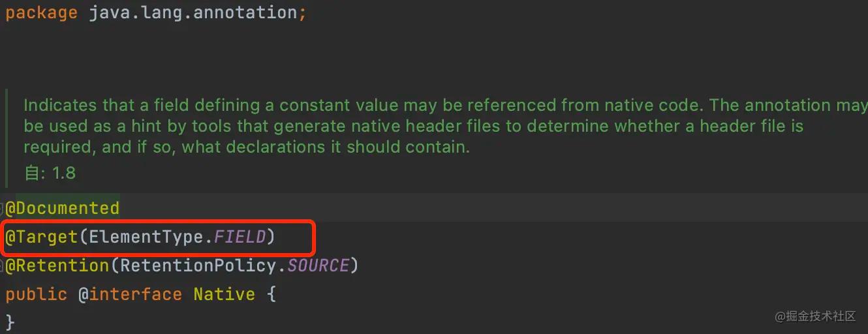The height and width of the screenshot is (334, 868).
Task: Click the public keyword
Action: (37, 294)
